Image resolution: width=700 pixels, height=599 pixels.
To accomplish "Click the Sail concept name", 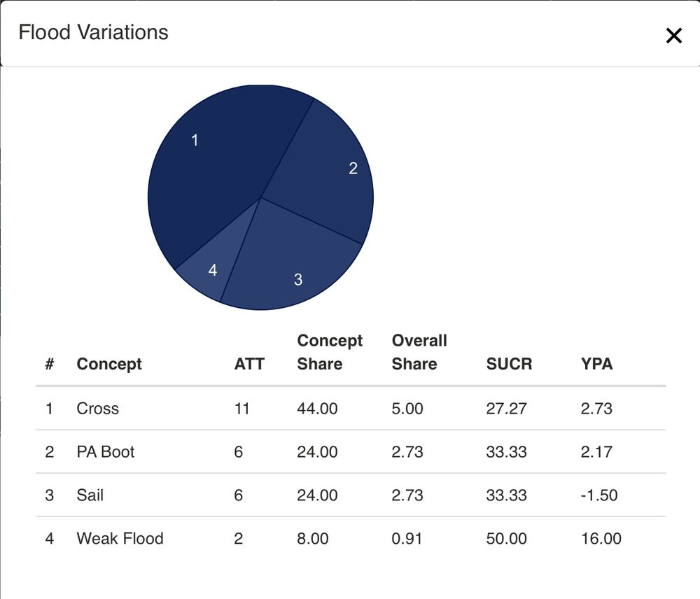I will [x=90, y=495].
